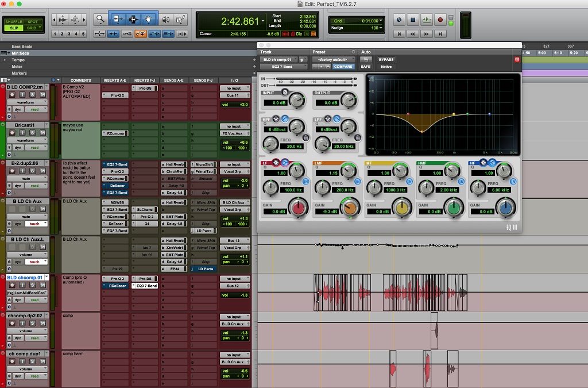Click the Go to End transport button
This screenshot has height=388, width=588.
(x=440, y=34)
